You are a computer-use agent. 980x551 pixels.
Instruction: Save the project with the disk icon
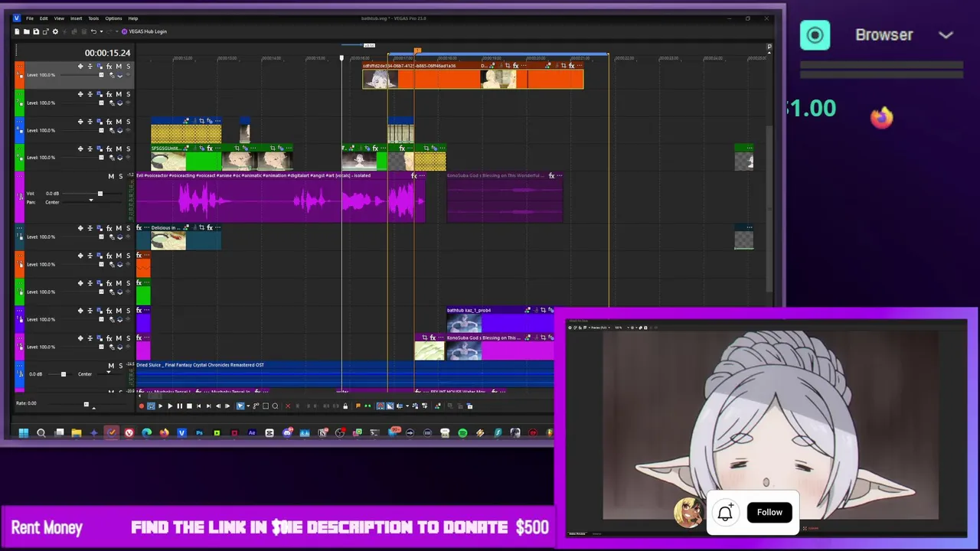coord(36,31)
